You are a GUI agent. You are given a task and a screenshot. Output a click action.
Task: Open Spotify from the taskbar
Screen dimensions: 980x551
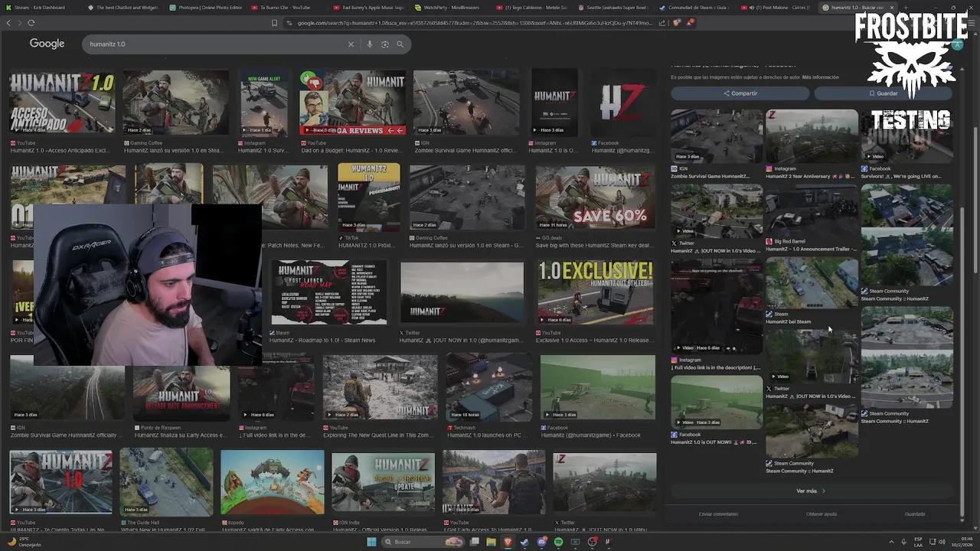[558, 542]
